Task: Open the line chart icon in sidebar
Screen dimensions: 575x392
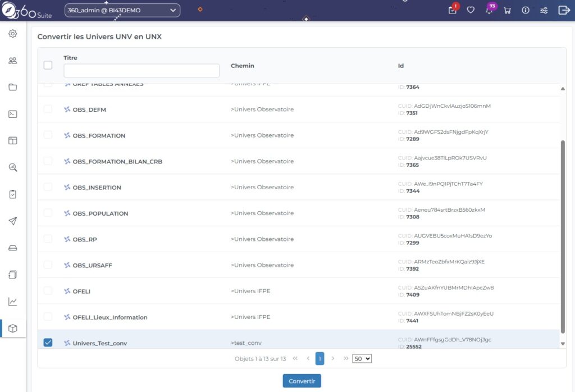Action: (x=12, y=302)
